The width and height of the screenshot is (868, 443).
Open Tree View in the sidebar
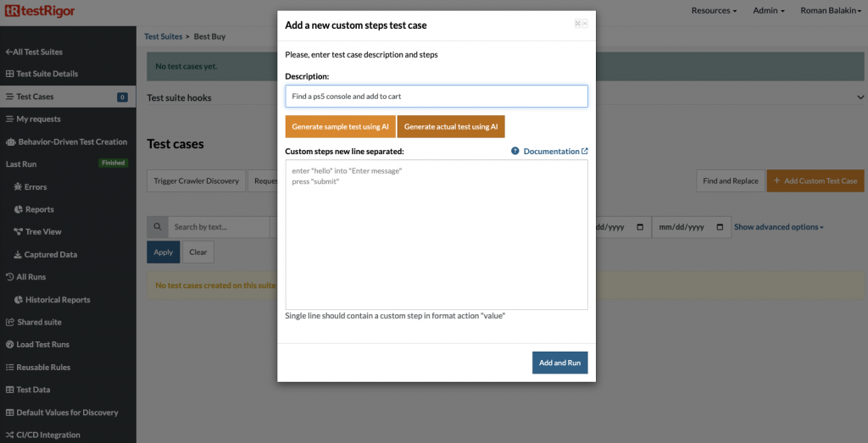coord(42,231)
